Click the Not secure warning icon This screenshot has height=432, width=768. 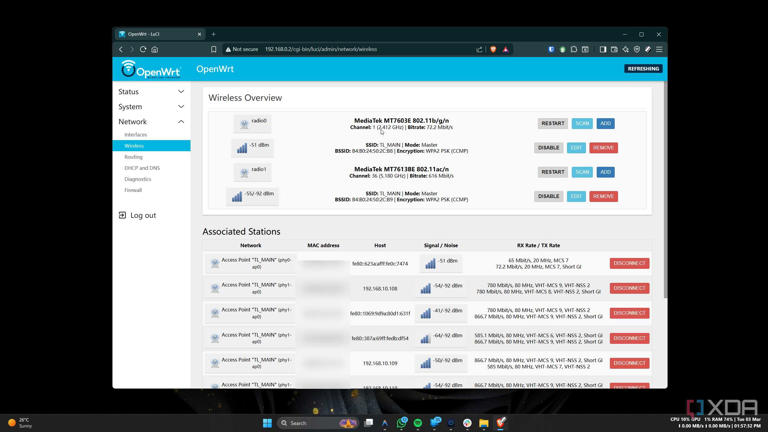pyautogui.click(x=228, y=49)
